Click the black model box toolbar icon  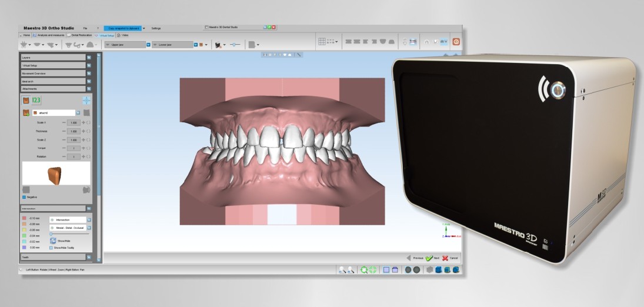pos(218,44)
